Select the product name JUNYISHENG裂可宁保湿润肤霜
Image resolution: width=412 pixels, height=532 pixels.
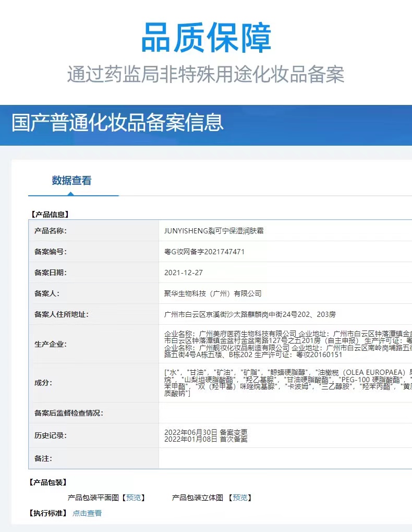tap(214, 231)
